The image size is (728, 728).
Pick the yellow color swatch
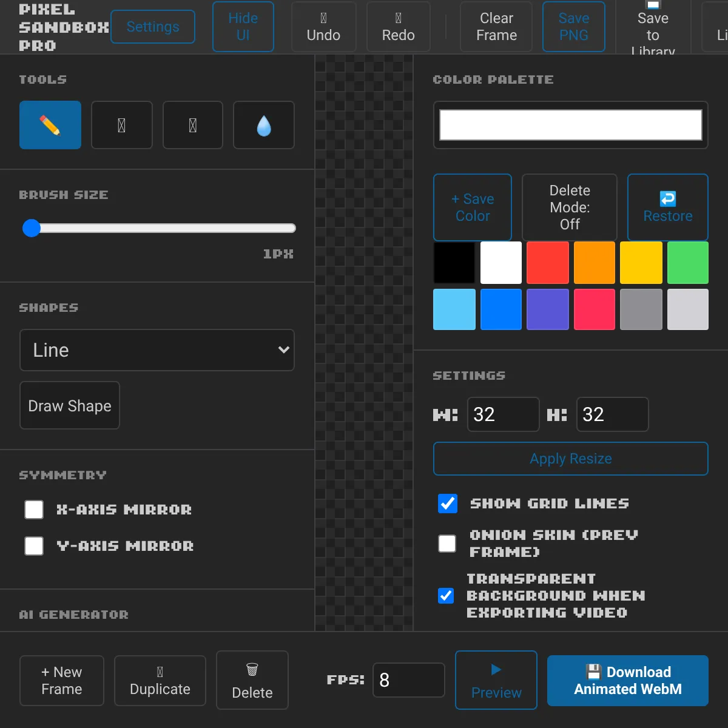(641, 263)
